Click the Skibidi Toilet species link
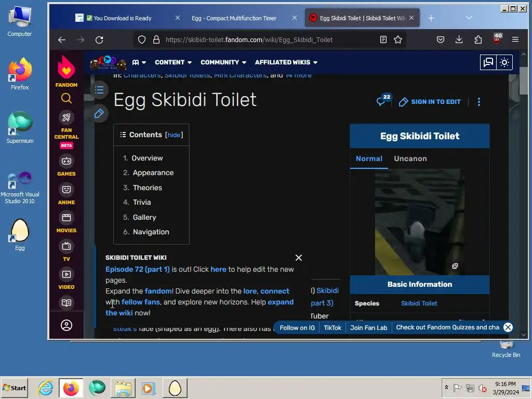The width and height of the screenshot is (532, 399). (x=419, y=303)
